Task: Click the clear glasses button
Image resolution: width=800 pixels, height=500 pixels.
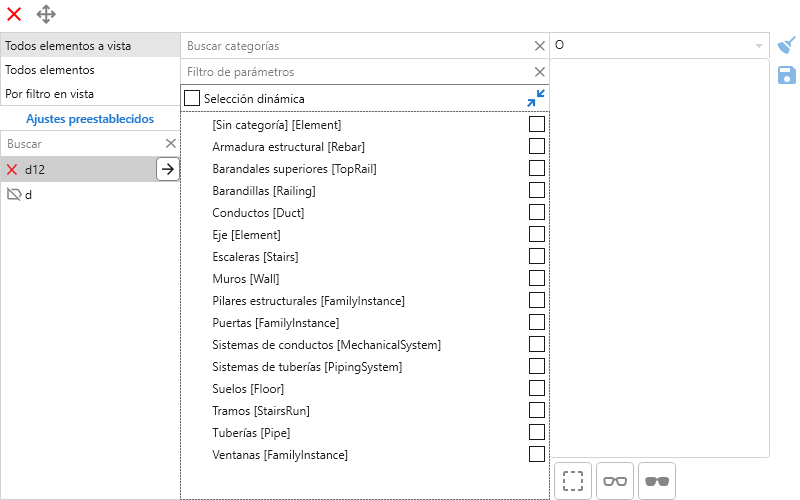Action: click(x=615, y=481)
